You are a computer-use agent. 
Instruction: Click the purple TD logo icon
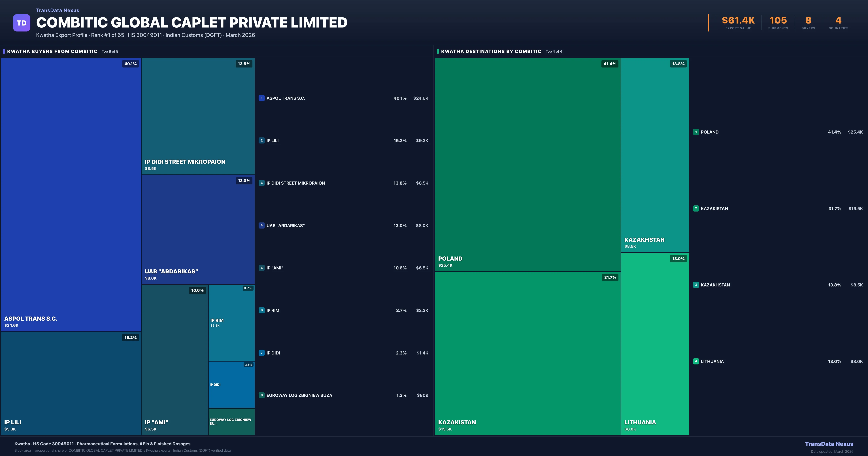22,23
